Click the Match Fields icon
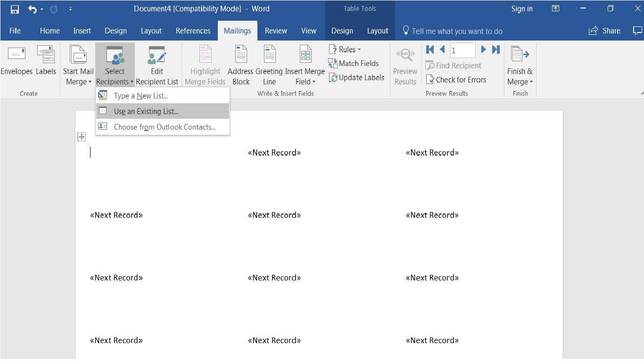644x362 pixels. click(354, 63)
